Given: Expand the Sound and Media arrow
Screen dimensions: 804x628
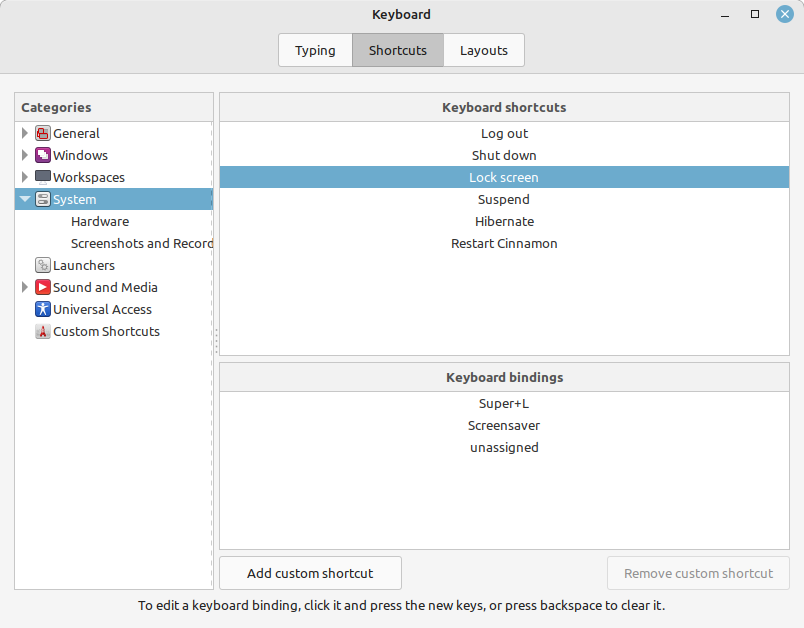Looking at the screenshot, I should click(x=25, y=287).
